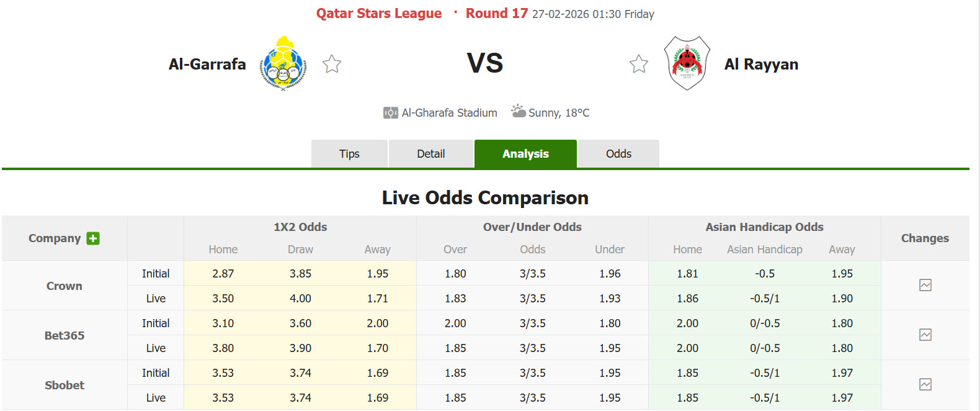Toggle the favorite star for Al-Garrafa
This screenshot has height=411, width=980.
pyautogui.click(x=332, y=63)
